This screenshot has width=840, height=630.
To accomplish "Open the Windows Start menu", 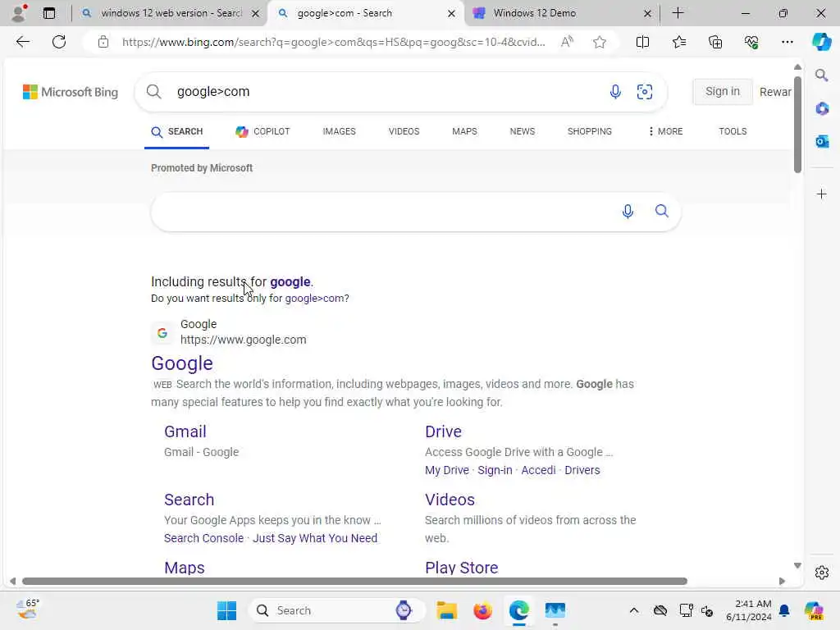I will pos(226,610).
